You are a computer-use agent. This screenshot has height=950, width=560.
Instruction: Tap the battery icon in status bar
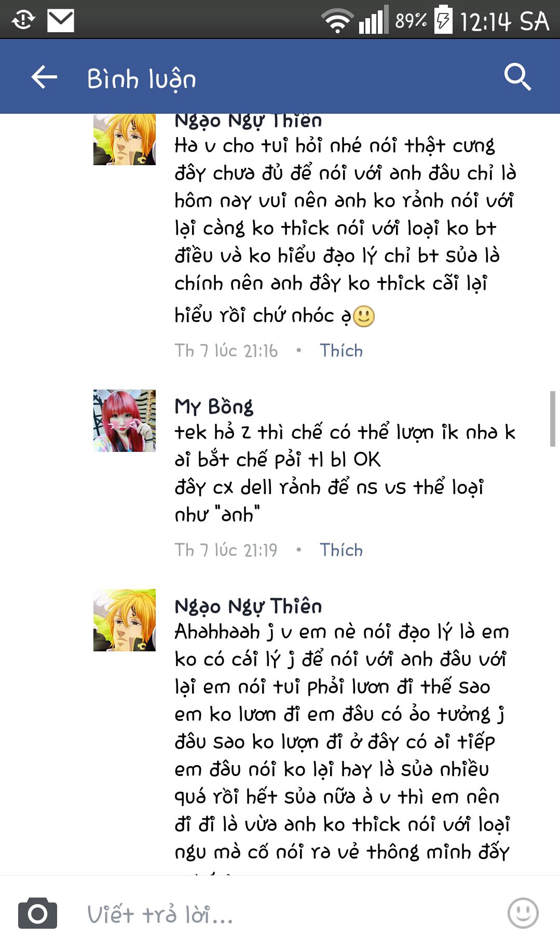click(x=443, y=20)
